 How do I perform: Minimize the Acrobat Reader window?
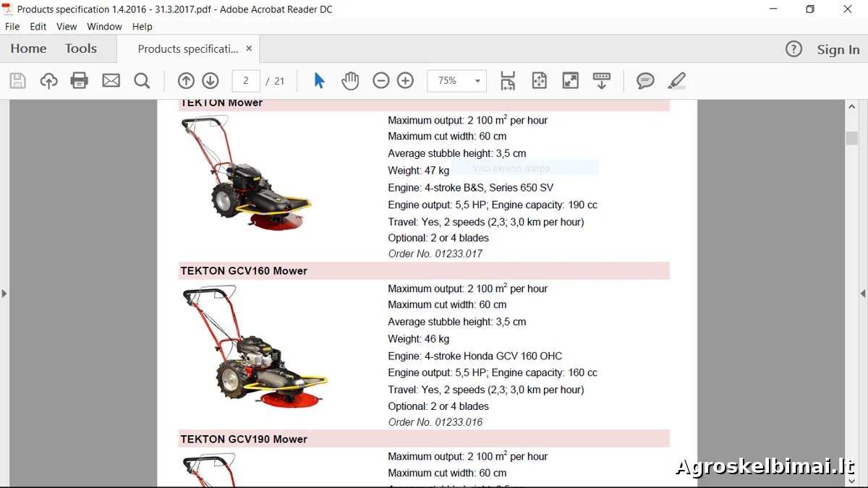tap(772, 9)
